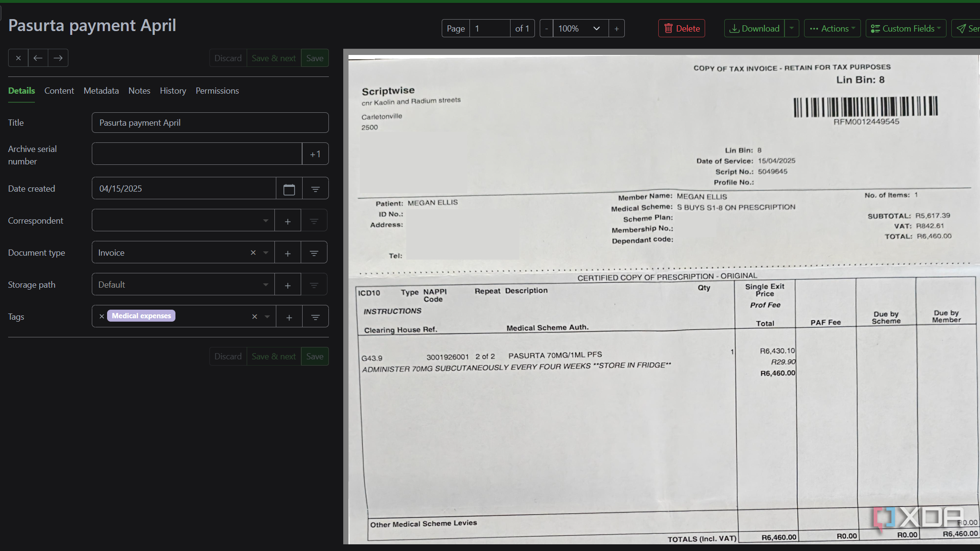Viewport: 980px width, 551px height.
Task: Open the Download options caret
Action: pyautogui.click(x=792, y=28)
